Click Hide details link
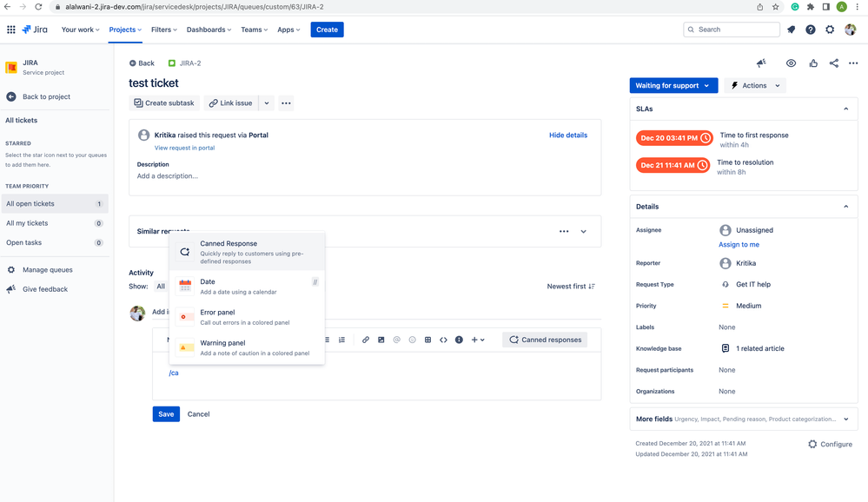The width and height of the screenshot is (868, 502). click(x=568, y=135)
